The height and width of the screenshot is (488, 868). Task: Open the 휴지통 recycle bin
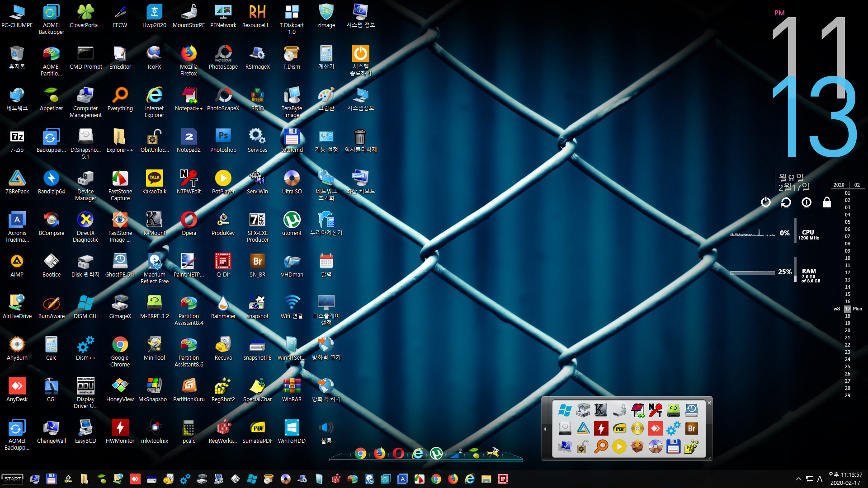(x=17, y=58)
